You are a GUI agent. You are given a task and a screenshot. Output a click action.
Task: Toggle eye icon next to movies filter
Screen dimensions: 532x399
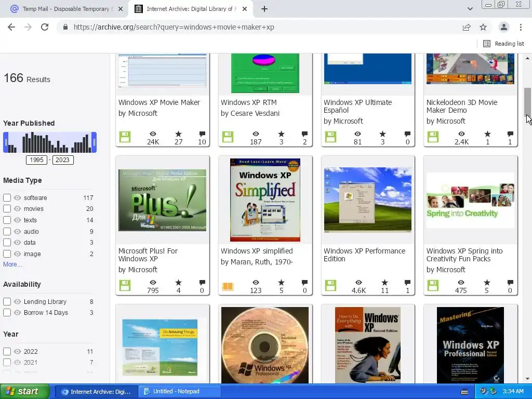(x=17, y=209)
